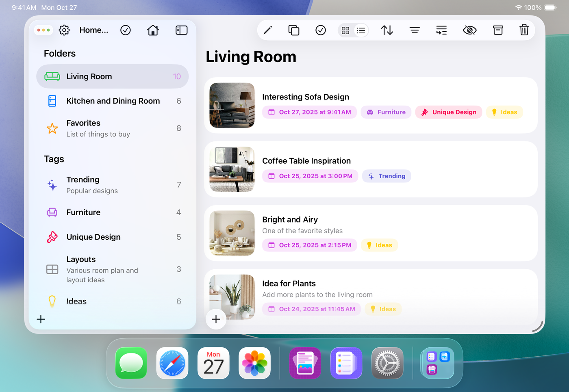Image resolution: width=569 pixels, height=392 pixels.
Task: Click the Trending tag on Coffee Table Inspiration
Action: [387, 176]
